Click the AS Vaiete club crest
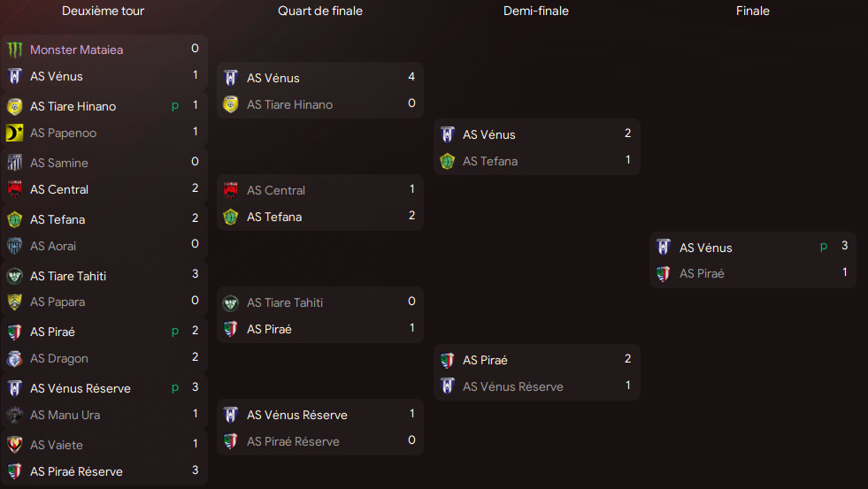868x489 pixels. [x=14, y=445]
